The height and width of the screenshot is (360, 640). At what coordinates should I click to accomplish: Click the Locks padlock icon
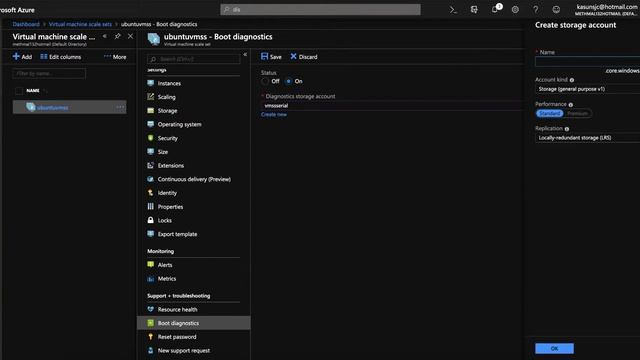[151, 220]
